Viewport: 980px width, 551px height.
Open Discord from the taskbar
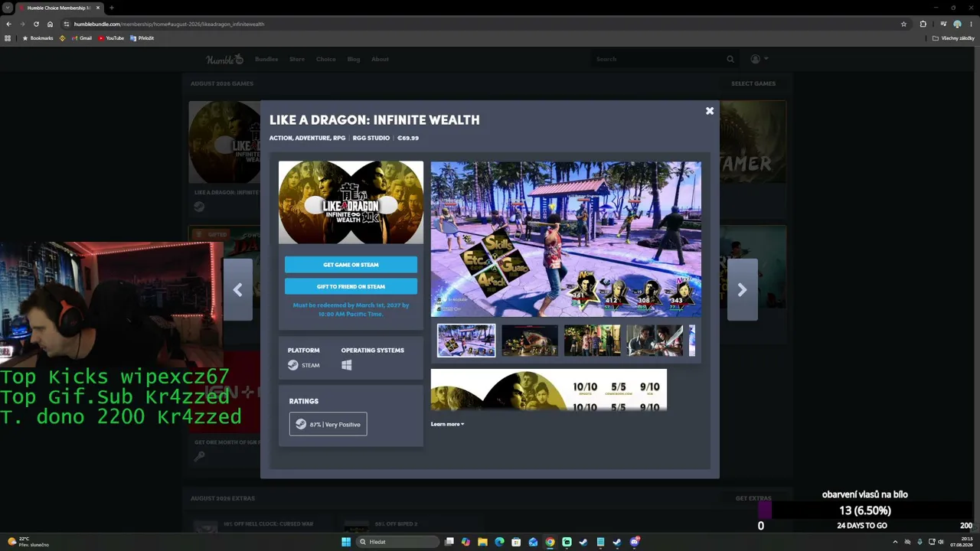click(x=634, y=542)
